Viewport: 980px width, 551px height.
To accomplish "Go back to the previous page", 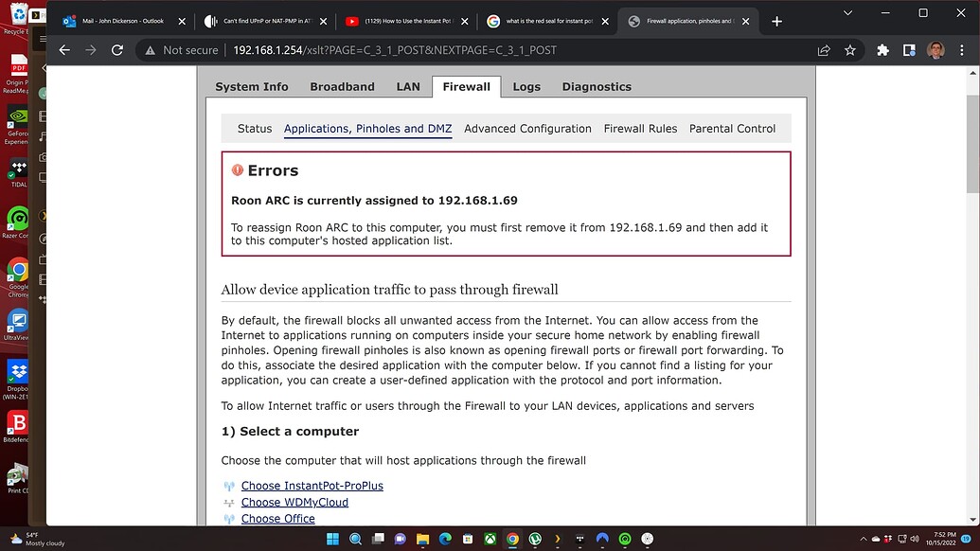I will coord(64,50).
